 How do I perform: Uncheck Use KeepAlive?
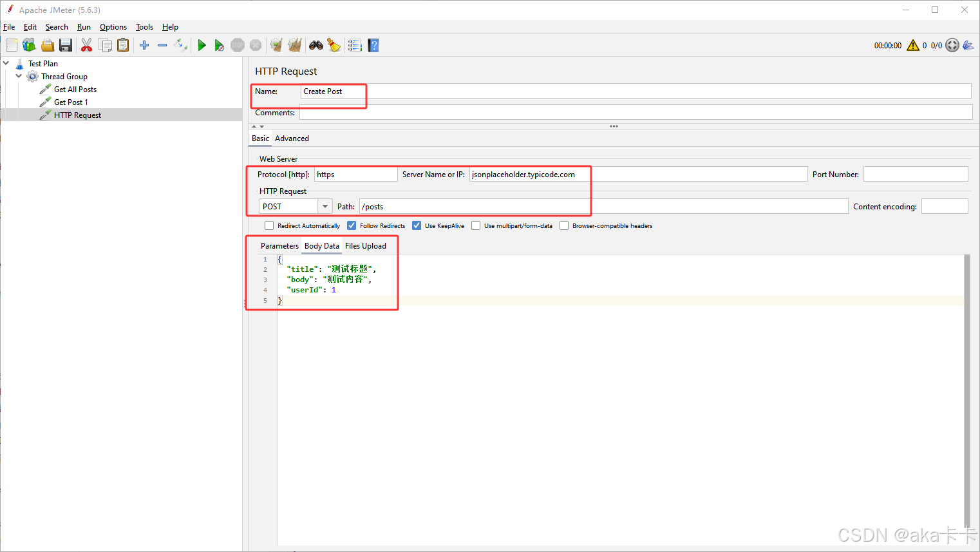click(417, 225)
